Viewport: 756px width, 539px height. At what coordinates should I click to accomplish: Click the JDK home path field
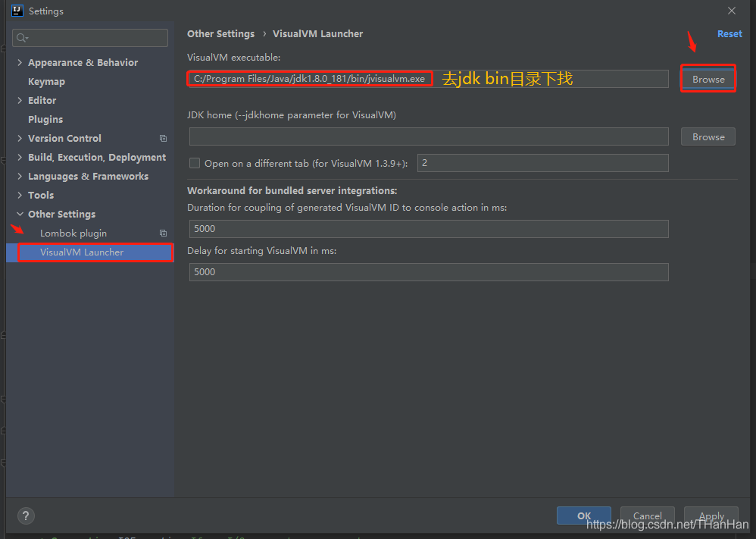tap(429, 136)
